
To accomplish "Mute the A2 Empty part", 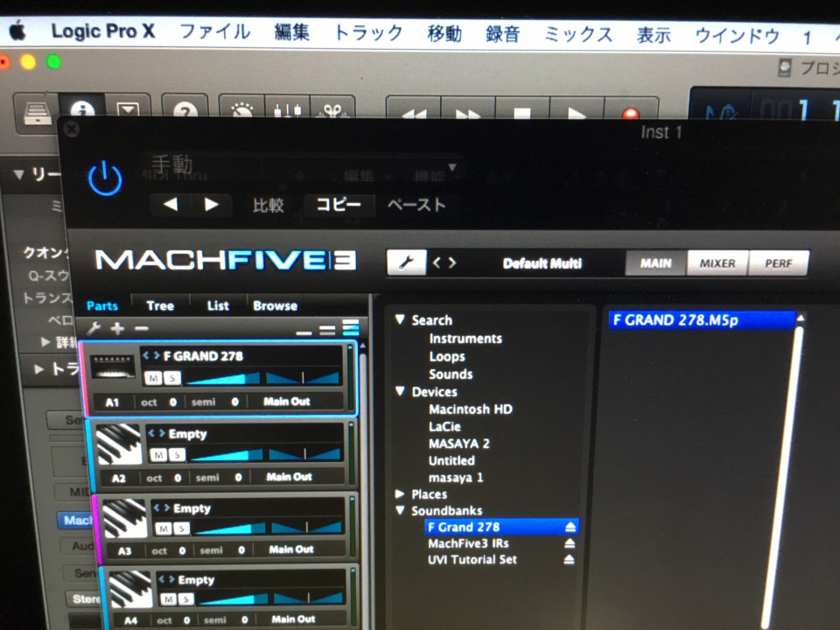I will pyautogui.click(x=158, y=455).
